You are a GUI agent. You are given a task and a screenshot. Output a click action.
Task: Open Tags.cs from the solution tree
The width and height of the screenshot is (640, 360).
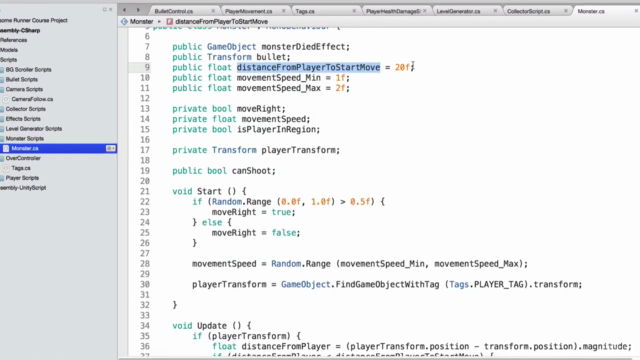point(21,168)
